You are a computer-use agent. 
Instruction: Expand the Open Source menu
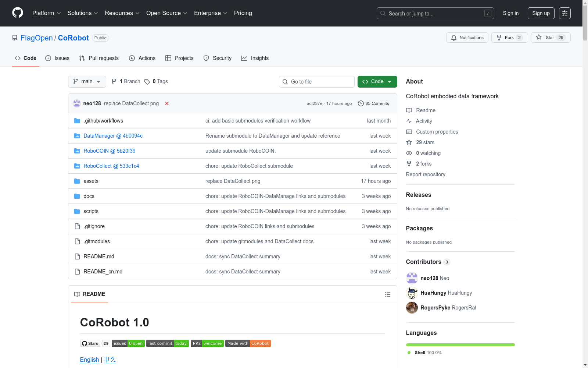(167, 13)
